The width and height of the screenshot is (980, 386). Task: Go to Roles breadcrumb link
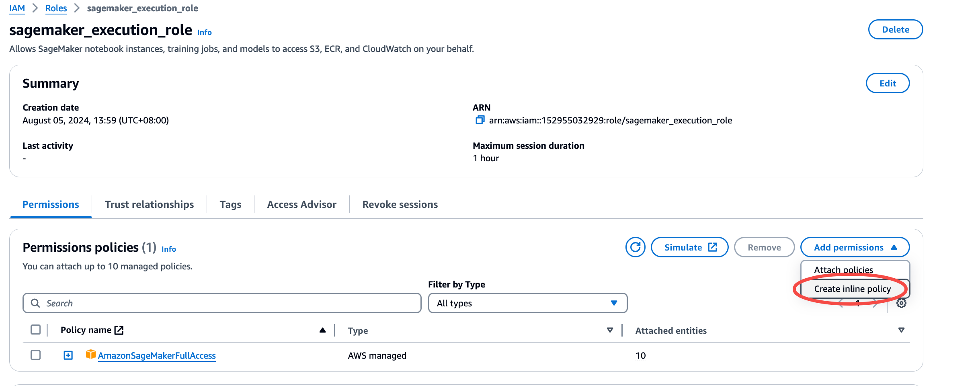tap(56, 8)
